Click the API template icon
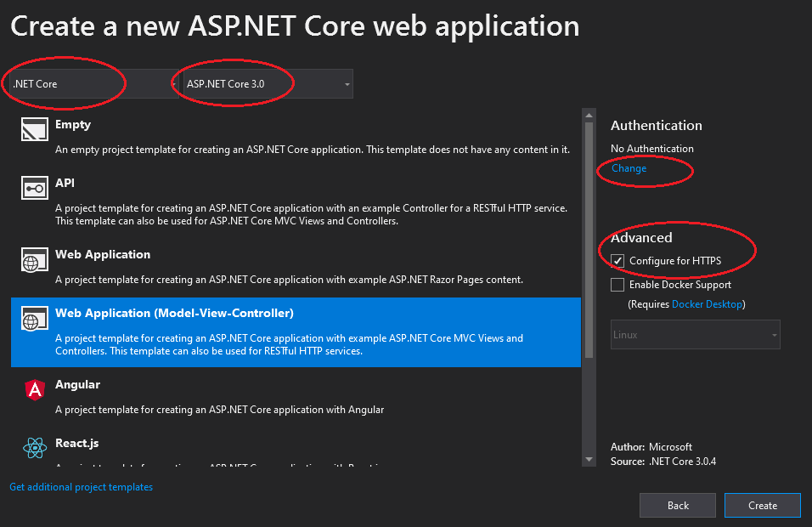The image size is (812, 527). coord(34,188)
